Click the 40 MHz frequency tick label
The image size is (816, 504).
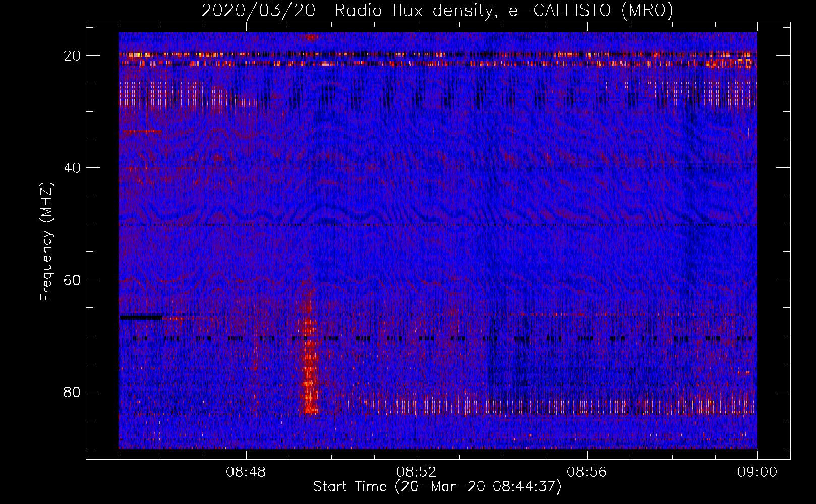pyautogui.click(x=73, y=167)
